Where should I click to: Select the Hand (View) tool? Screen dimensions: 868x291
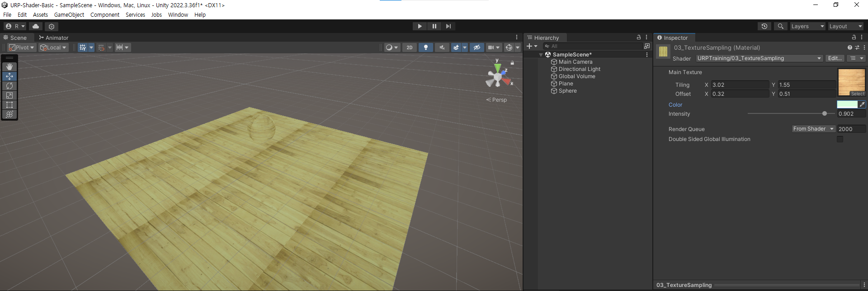(x=9, y=67)
